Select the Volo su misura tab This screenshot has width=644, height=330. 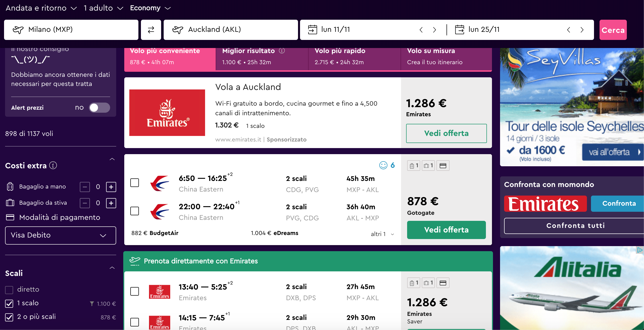pos(446,57)
